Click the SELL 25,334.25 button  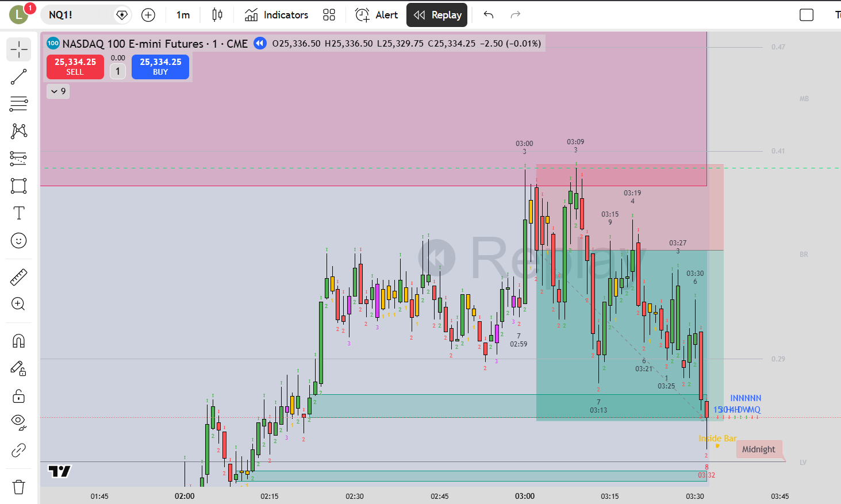[75, 67]
